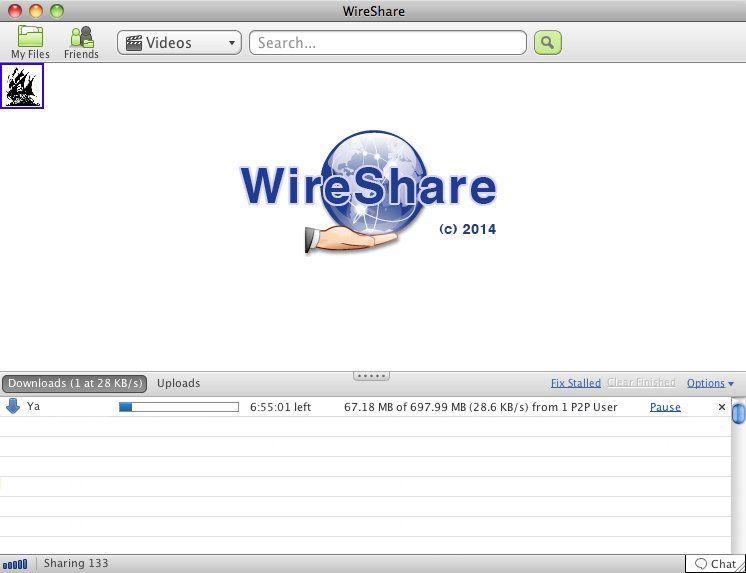Image resolution: width=746 pixels, height=573 pixels.
Task: Click the green zoom window button
Action: click(x=57, y=10)
